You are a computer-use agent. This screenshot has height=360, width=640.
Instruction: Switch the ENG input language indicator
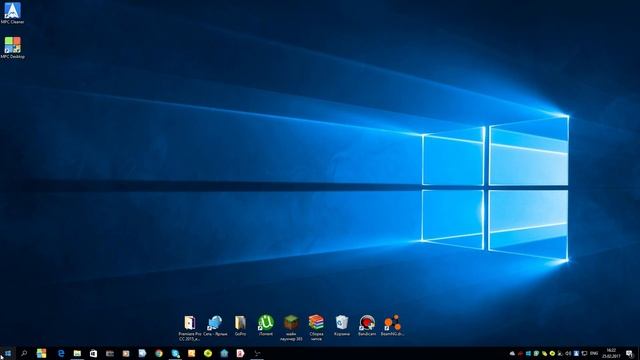coord(594,353)
